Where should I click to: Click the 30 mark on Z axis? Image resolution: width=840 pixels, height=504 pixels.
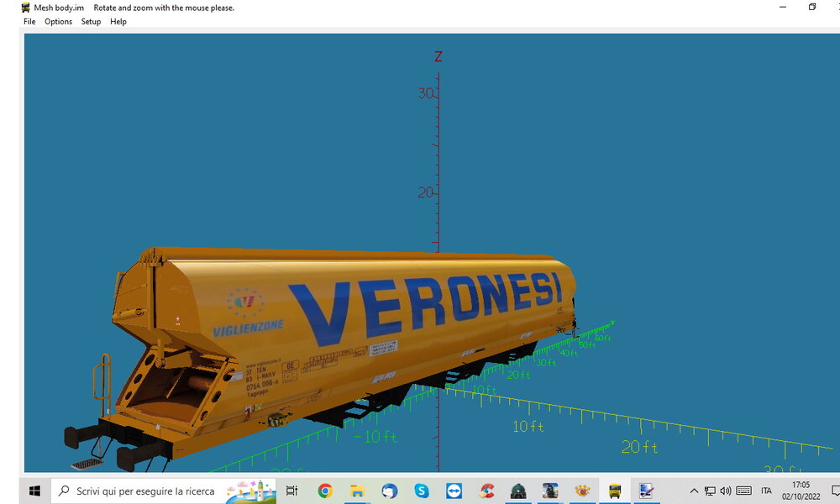coord(426,93)
